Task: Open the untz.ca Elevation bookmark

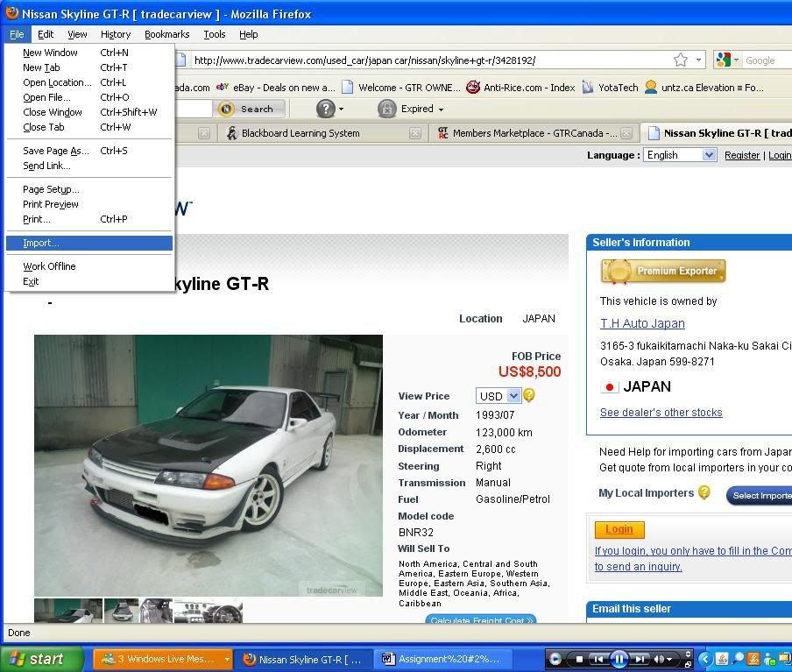Action: (x=704, y=88)
